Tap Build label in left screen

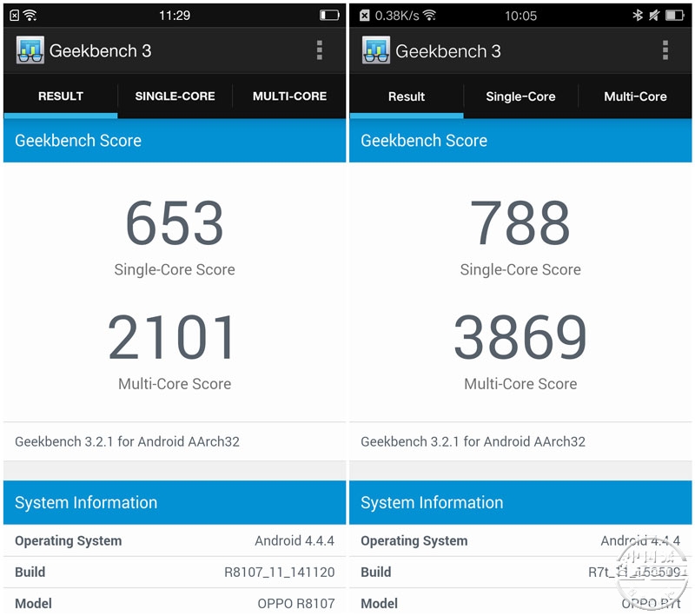30,573
